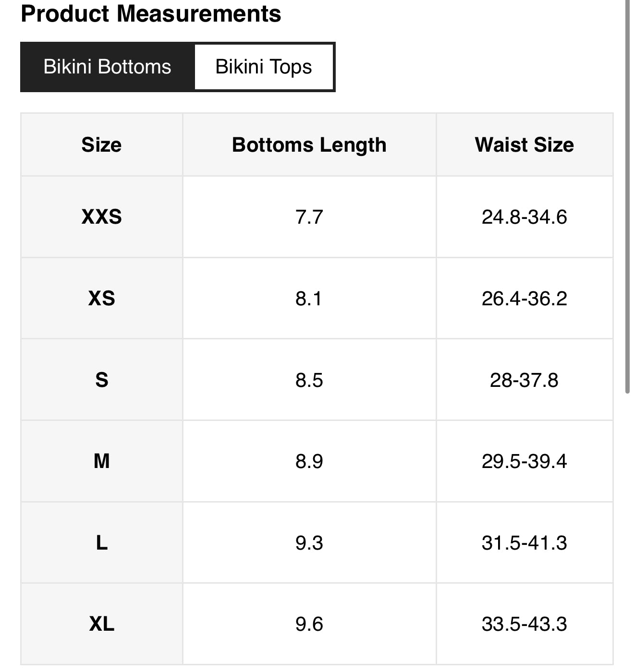Click the Waist Size column header
The image size is (634, 672).
(x=524, y=145)
